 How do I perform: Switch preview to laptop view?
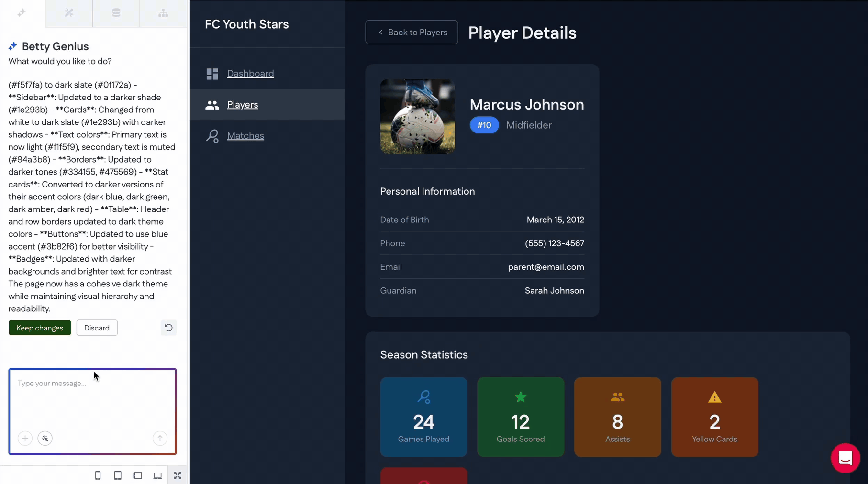click(x=157, y=475)
